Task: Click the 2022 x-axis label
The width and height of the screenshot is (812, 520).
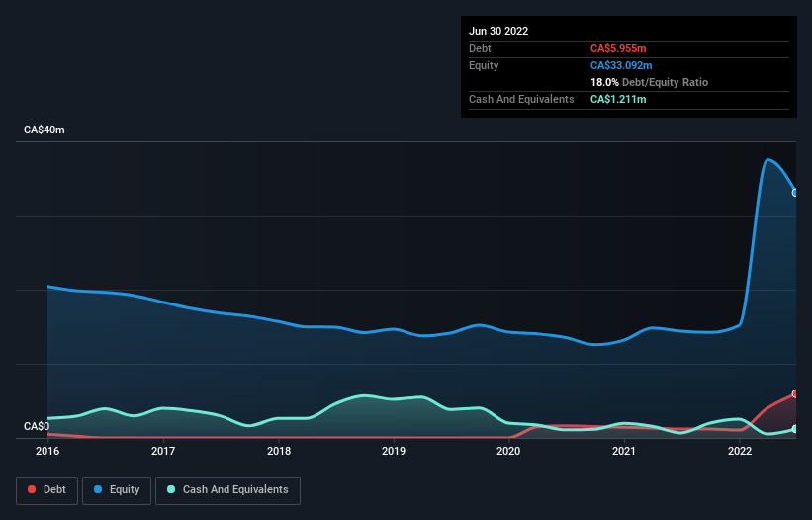Action: (x=740, y=451)
